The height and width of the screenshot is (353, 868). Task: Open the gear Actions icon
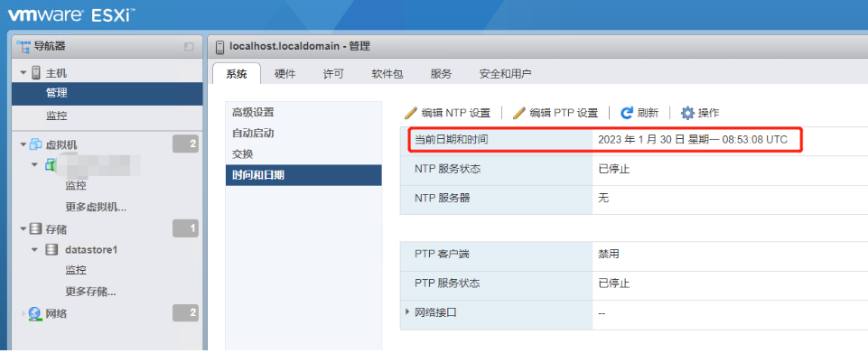click(x=687, y=113)
